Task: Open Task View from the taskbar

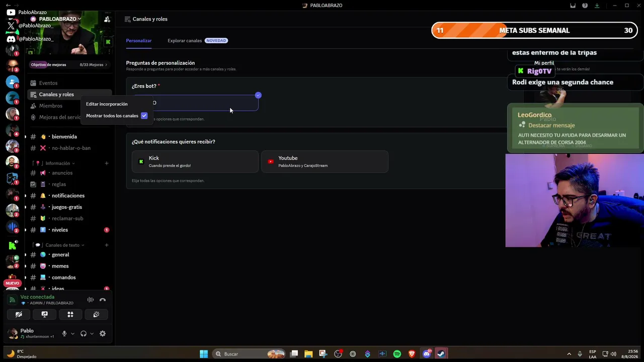Action: 294,354
